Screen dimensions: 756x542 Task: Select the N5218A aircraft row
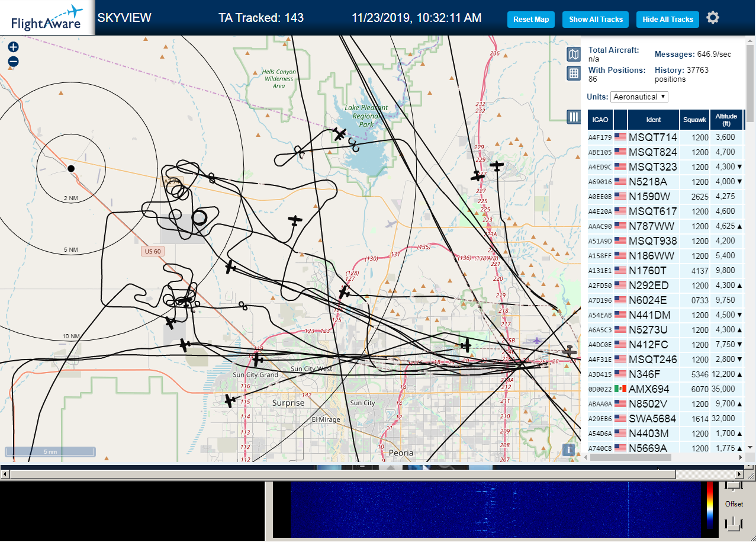click(x=665, y=182)
